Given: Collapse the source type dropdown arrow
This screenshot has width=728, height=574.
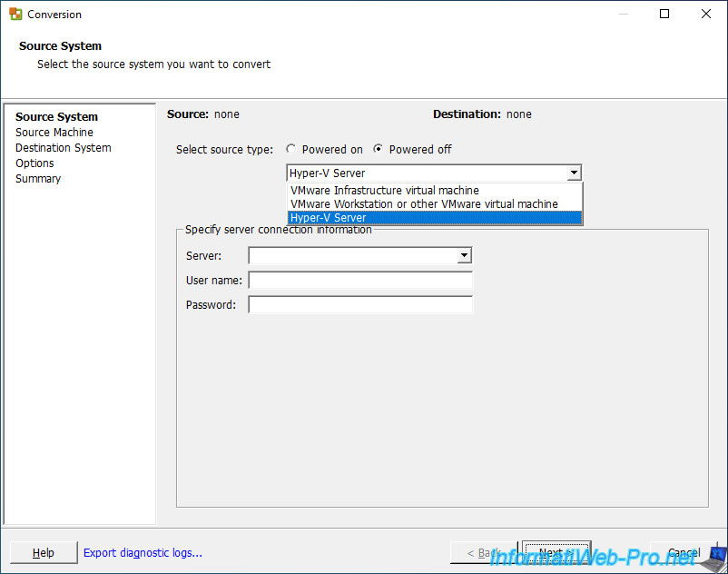Looking at the screenshot, I should [574, 173].
